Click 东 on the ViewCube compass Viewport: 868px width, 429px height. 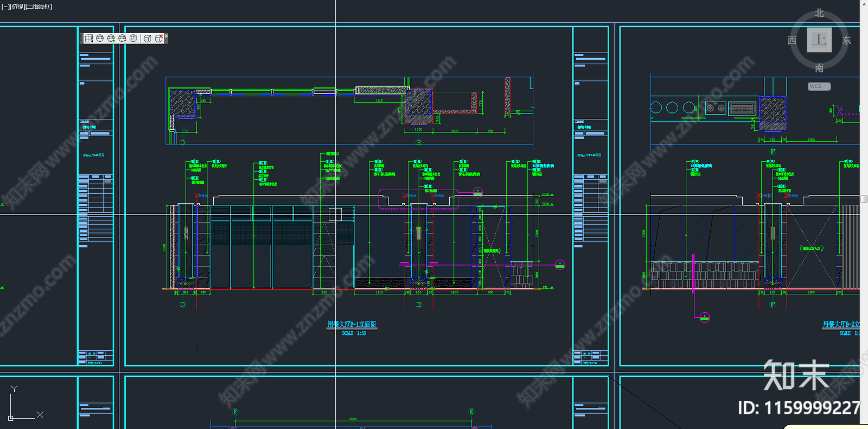point(846,40)
